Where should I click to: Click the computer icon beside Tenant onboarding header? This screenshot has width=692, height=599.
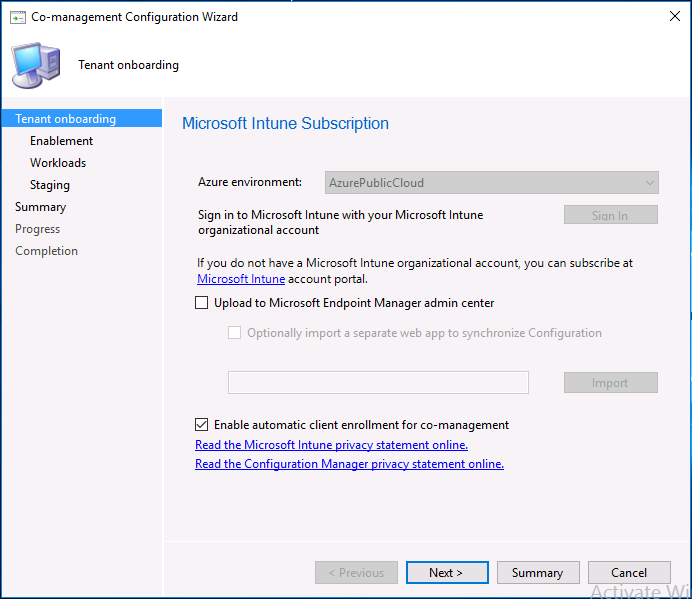point(36,65)
